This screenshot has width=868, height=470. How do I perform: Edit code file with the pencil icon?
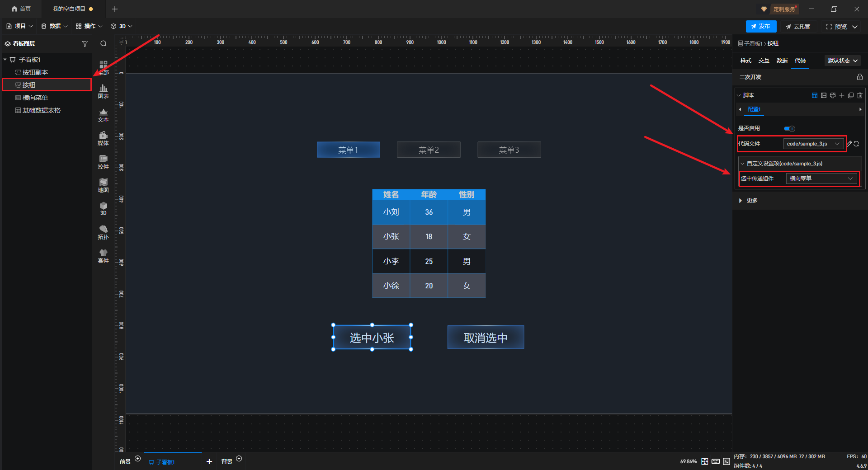(x=849, y=144)
